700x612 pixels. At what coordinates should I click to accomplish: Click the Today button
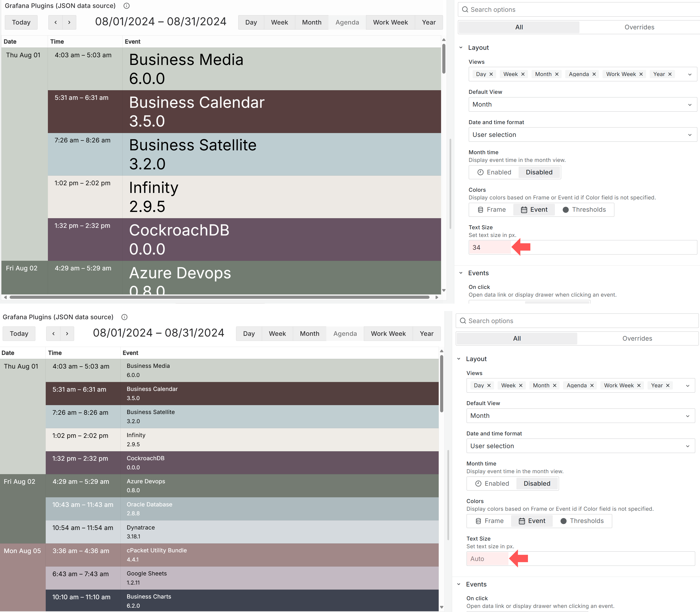pyautogui.click(x=21, y=22)
